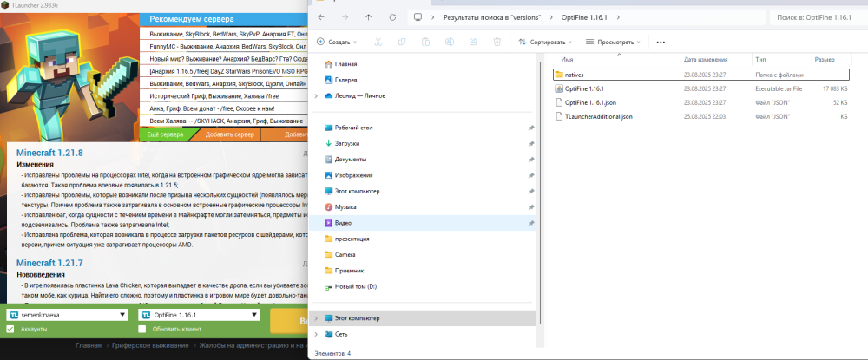Viewport: 868px width, 360px height.
Task: Click the yellow launch button in TLauncher
Action: 289,321
